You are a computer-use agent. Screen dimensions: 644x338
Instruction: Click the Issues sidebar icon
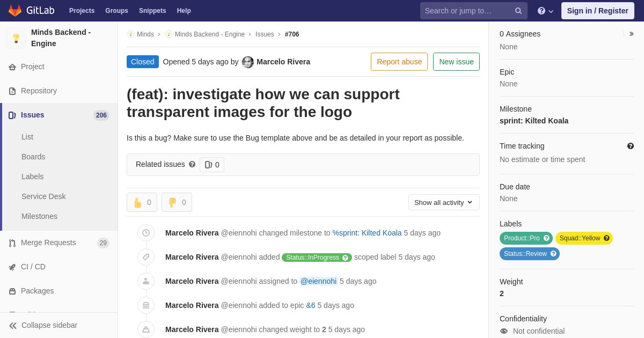pos(12,115)
